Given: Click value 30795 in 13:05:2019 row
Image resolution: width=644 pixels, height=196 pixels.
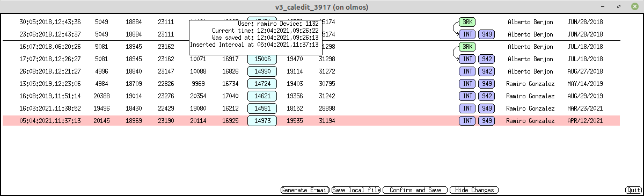Looking at the screenshot, I should click(x=327, y=84).
